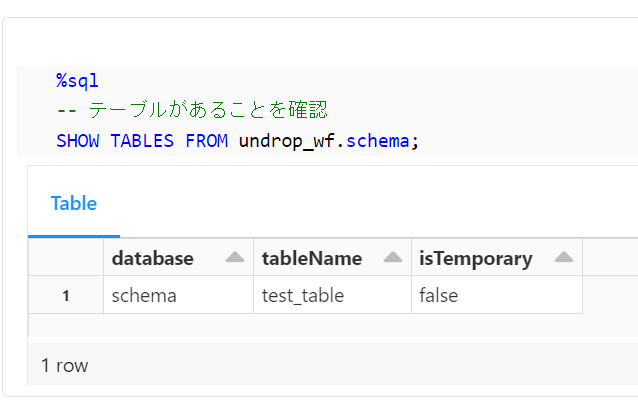Screen dimensions: 638x406
Task: Select the false cell under isTemporary
Action: pos(439,295)
